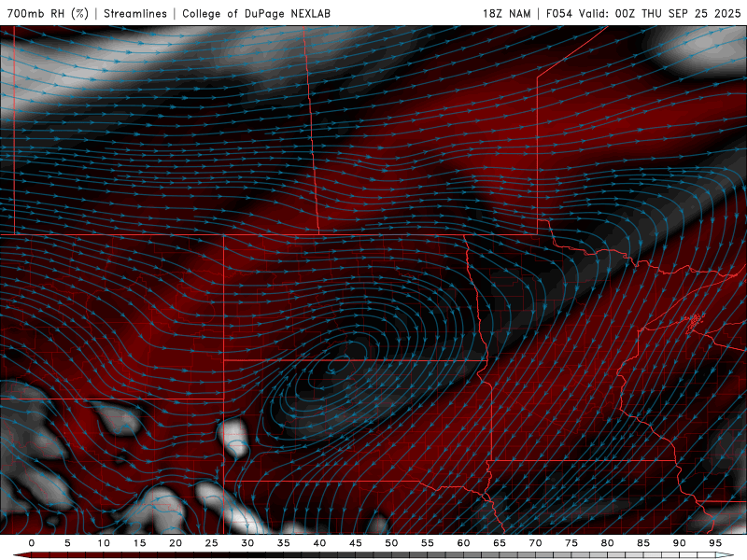Click the colorbar label "60"
The height and width of the screenshot is (560, 747).
(x=463, y=543)
